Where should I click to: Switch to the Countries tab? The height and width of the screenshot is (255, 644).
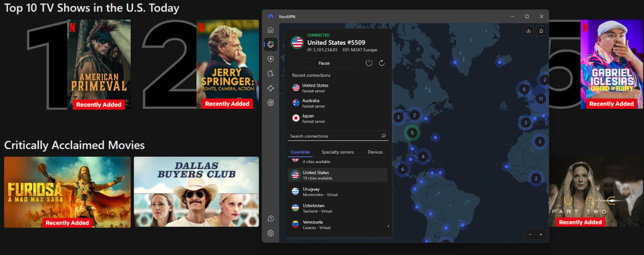[x=300, y=152]
